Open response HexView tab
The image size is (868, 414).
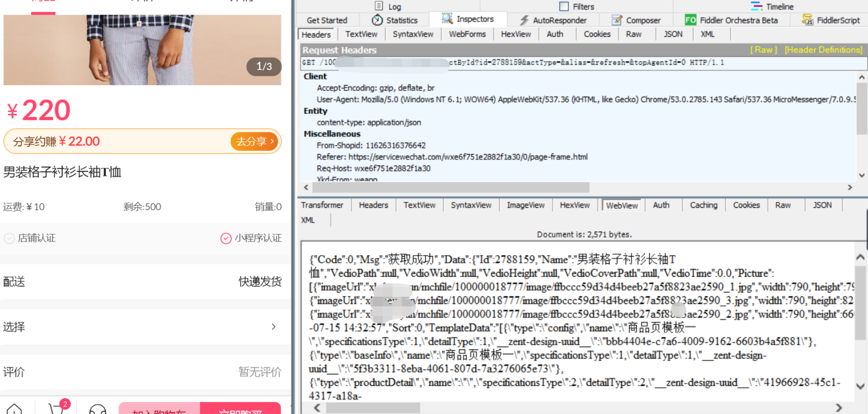pos(575,205)
